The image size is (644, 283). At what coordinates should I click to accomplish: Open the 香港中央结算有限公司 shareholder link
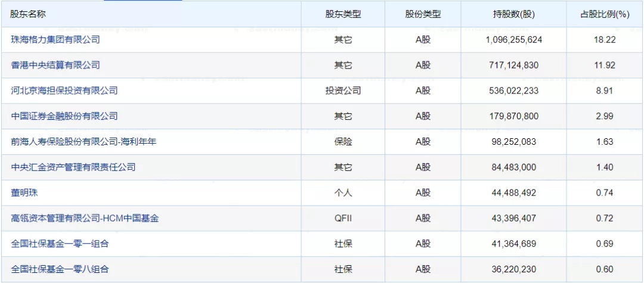tap(55, 65)
